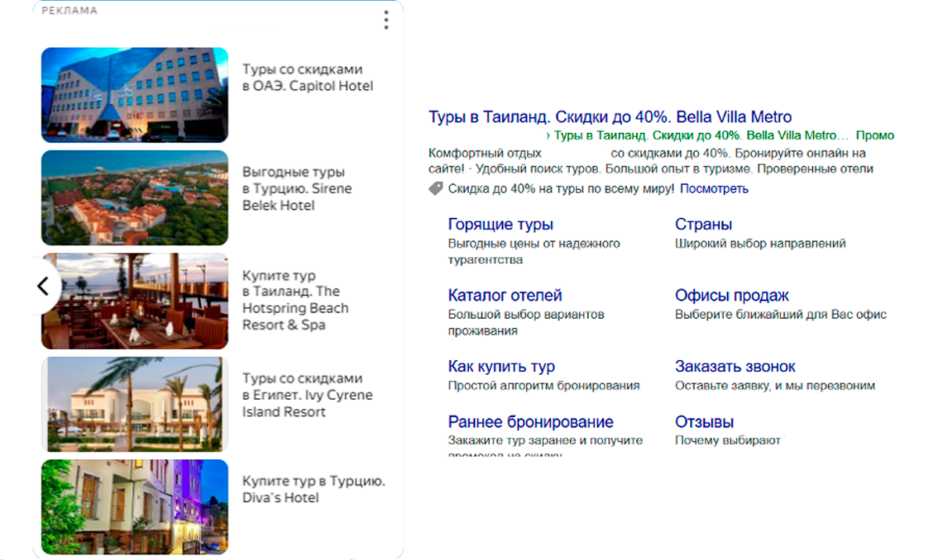Open the Bella Villa Metro ad headline
Viewport: 938px width, 560px height.
(x=609, y=116)
